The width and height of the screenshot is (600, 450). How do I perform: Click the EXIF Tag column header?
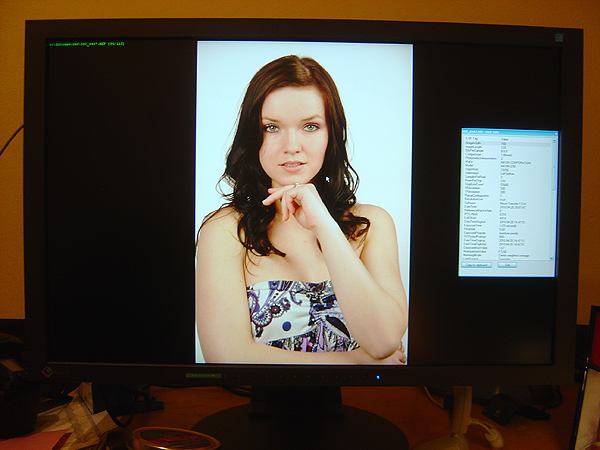(481, 139)
